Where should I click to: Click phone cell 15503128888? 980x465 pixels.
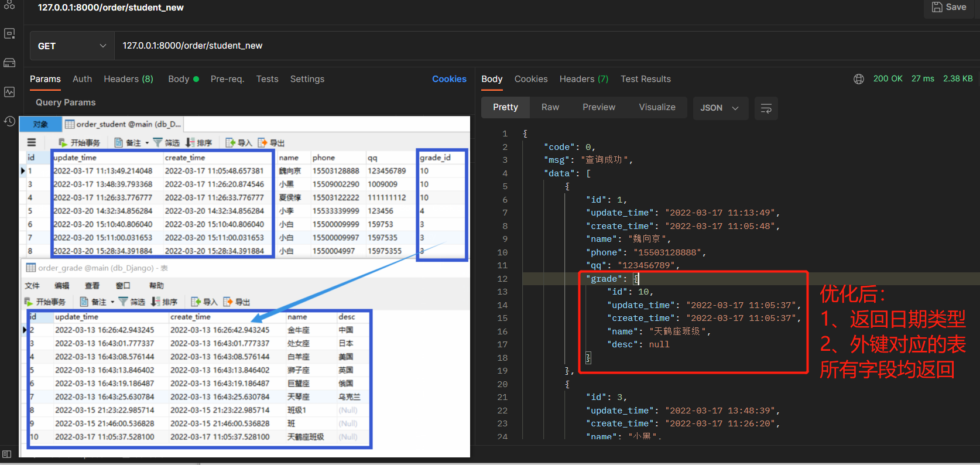point(335,171)
